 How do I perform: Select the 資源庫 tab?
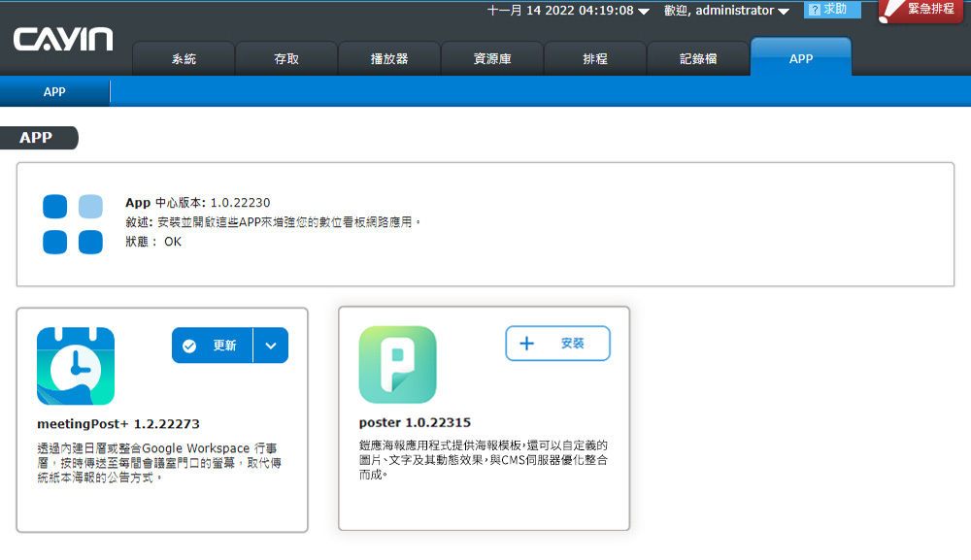[492, 59]
